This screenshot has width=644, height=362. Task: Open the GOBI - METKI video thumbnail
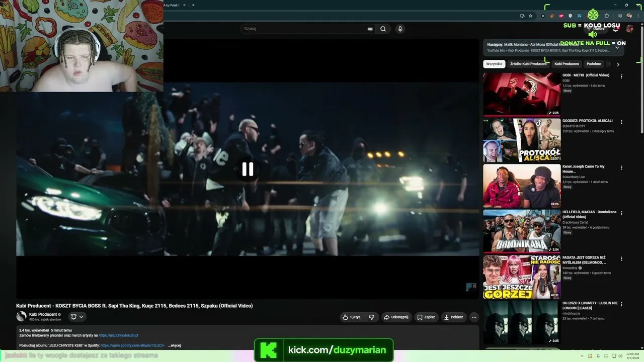(x=522, y=95)
